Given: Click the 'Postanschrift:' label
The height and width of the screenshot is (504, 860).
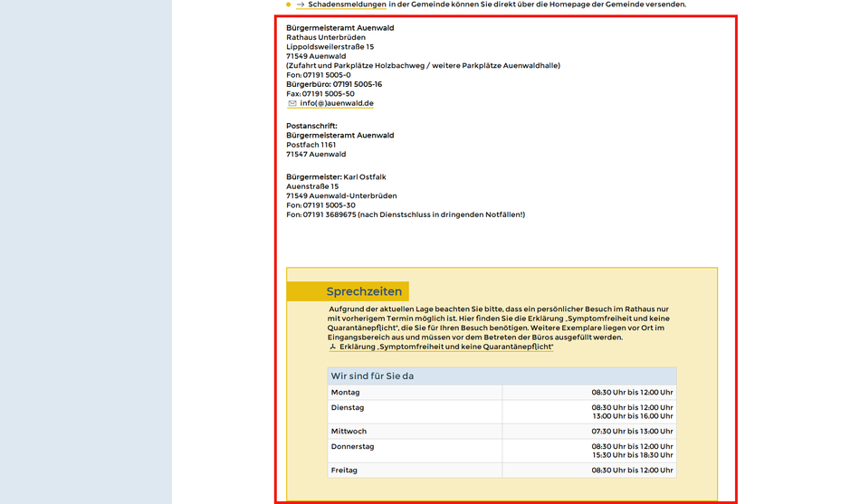Looking at the screenshot, I should pyautogui.click(x=311, y=126).
